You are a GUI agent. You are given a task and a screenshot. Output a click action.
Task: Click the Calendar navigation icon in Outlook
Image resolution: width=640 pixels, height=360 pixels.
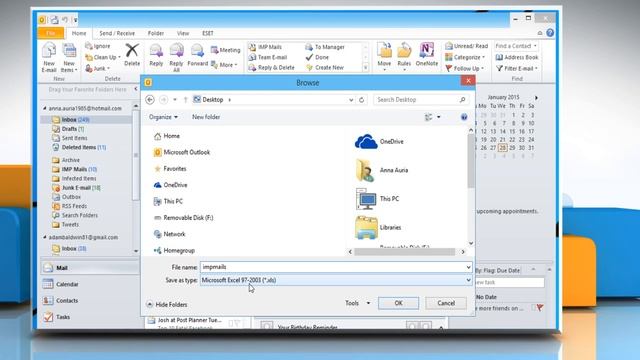point(48,284)
